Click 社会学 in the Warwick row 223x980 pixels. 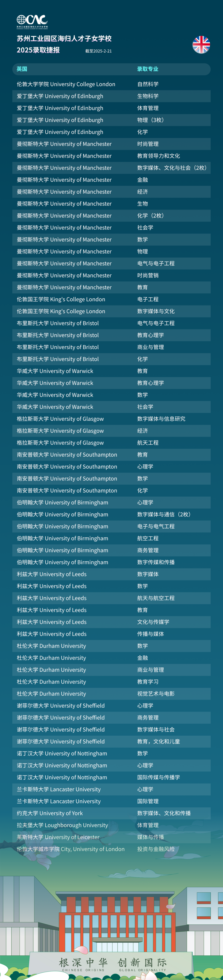pyautogui.click(x=145, y=407)
